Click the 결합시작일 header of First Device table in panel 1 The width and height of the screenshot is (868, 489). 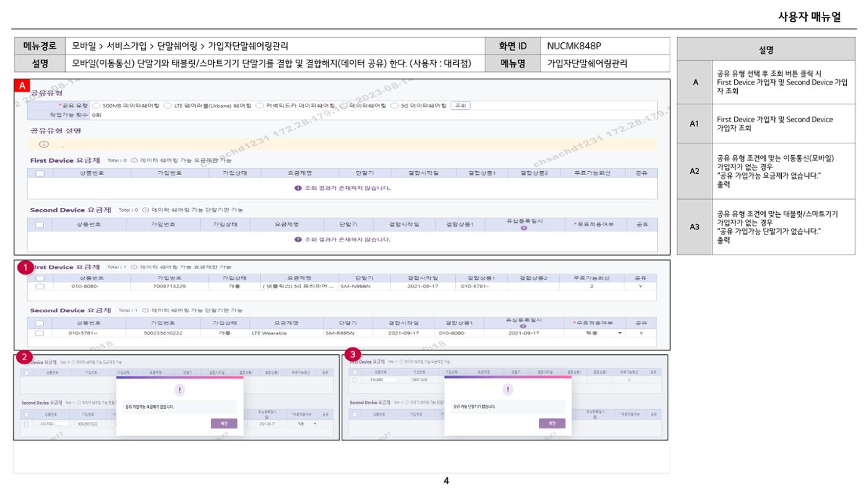click(x=423, y=279)
